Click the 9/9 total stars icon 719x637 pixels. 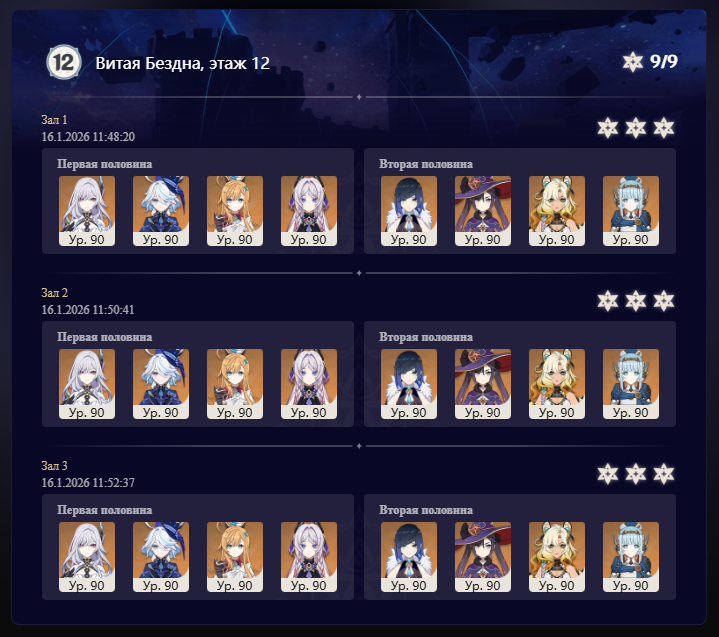point(632,62)
